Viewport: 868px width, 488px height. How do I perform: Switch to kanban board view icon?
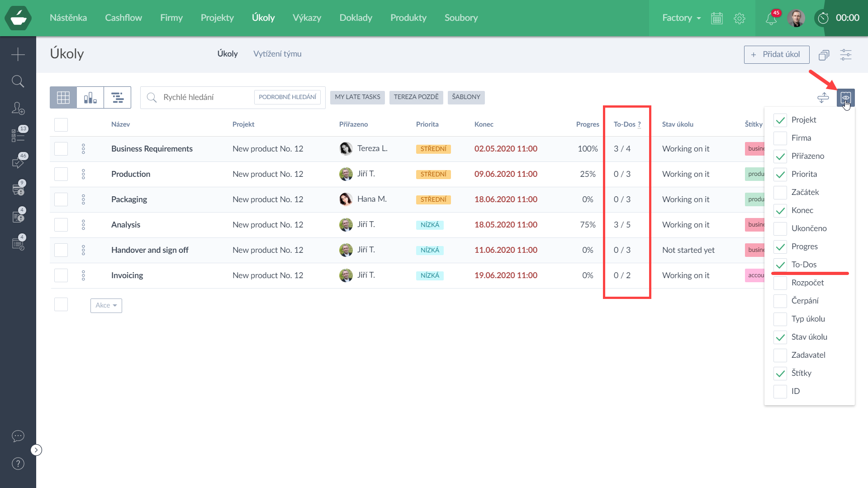(90, 97)
